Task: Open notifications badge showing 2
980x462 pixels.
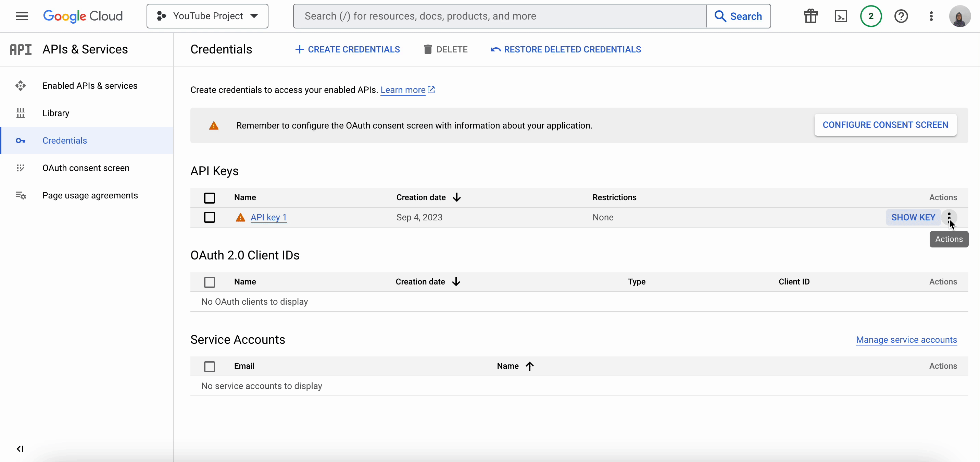Action: click(x=871, y=16)
